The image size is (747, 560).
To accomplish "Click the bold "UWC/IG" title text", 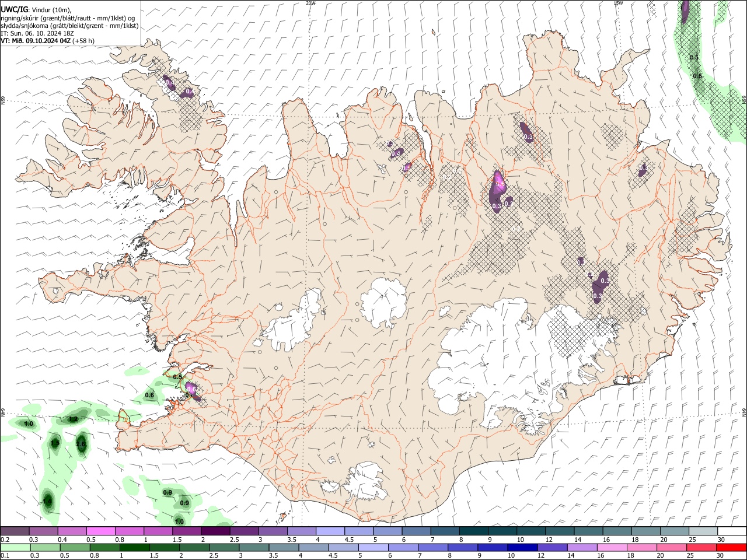I will pyautogui.click(x=14, y=9).
